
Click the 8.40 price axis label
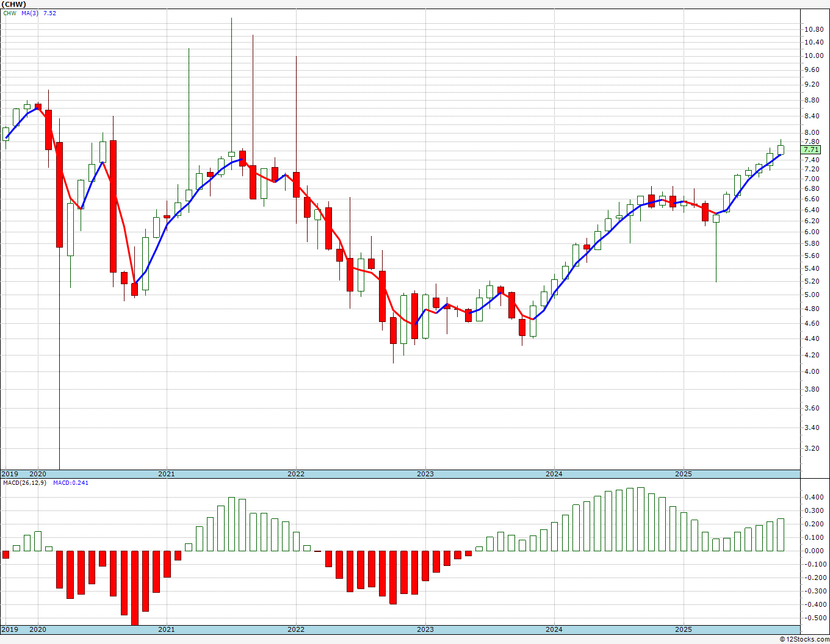coord(812,116)
